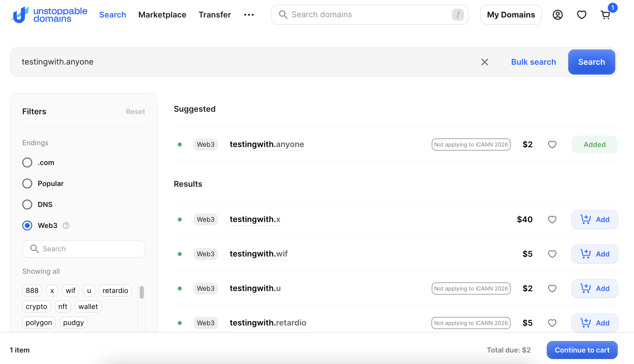Favorite testingwith.retardio with heart icon

tap(552, 323)
